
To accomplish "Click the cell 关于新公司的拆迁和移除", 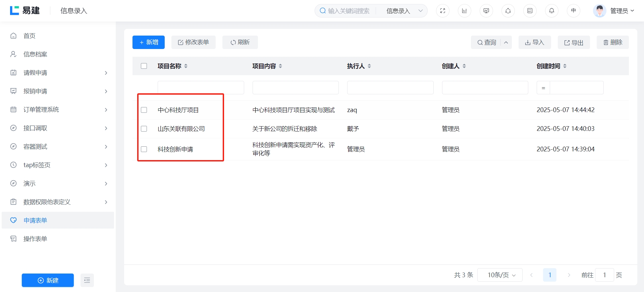I will click(x=285, y=129).
